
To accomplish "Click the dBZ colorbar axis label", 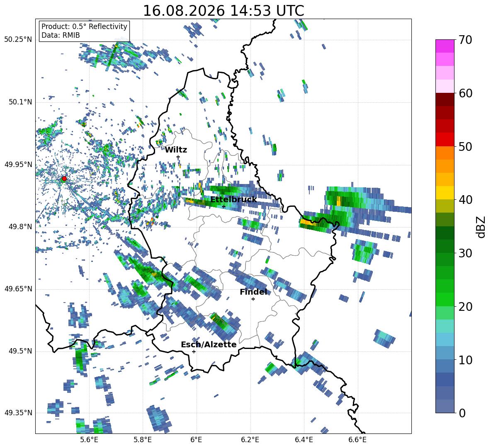I will click(481, 227).
